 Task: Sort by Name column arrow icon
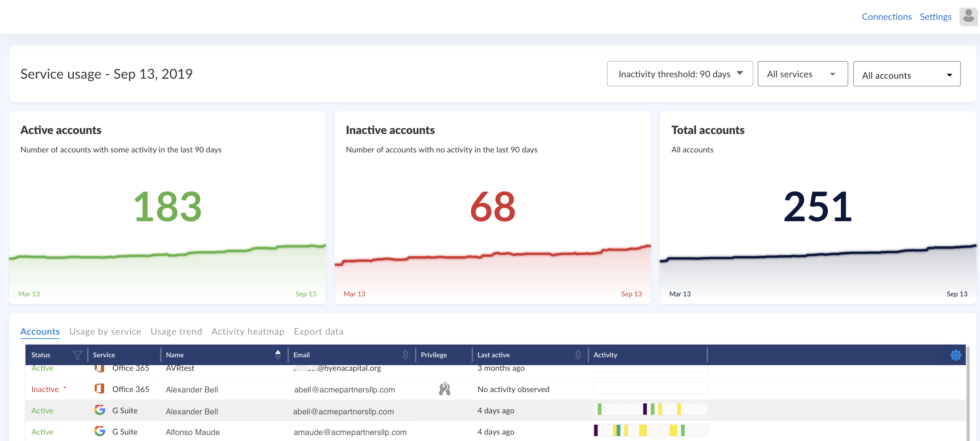click(278, 355)
